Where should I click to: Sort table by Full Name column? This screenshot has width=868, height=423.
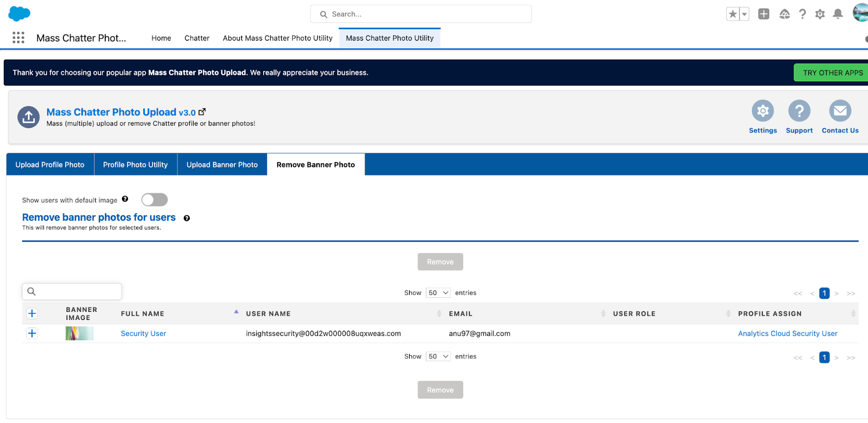(142, 313)
